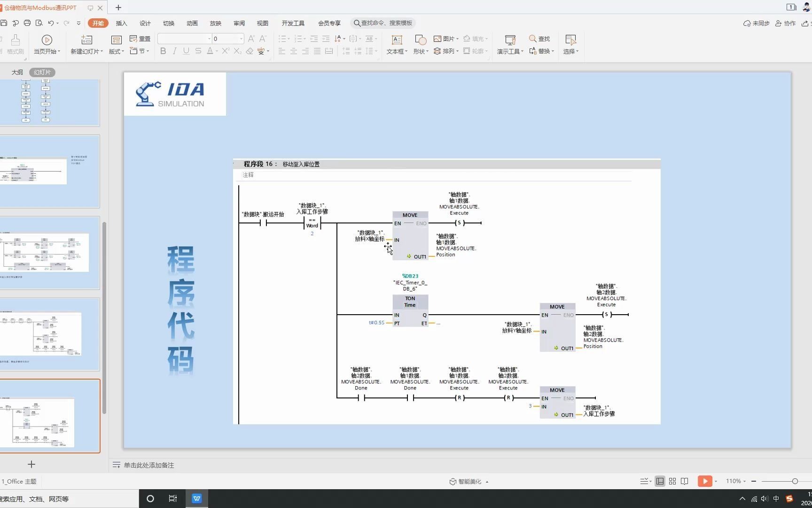Click the 智能美化 button
Viewport: 812px width, 508px height.
[469, 482]
